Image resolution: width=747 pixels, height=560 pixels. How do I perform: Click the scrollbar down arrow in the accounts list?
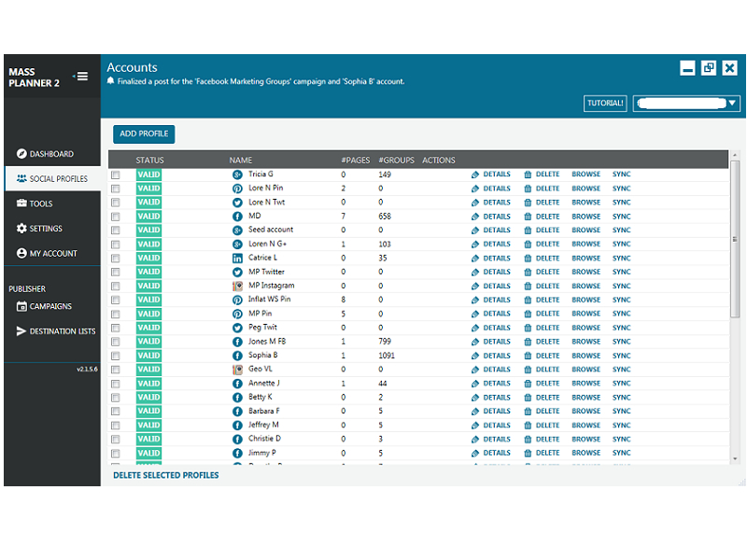tap(735, 458)
